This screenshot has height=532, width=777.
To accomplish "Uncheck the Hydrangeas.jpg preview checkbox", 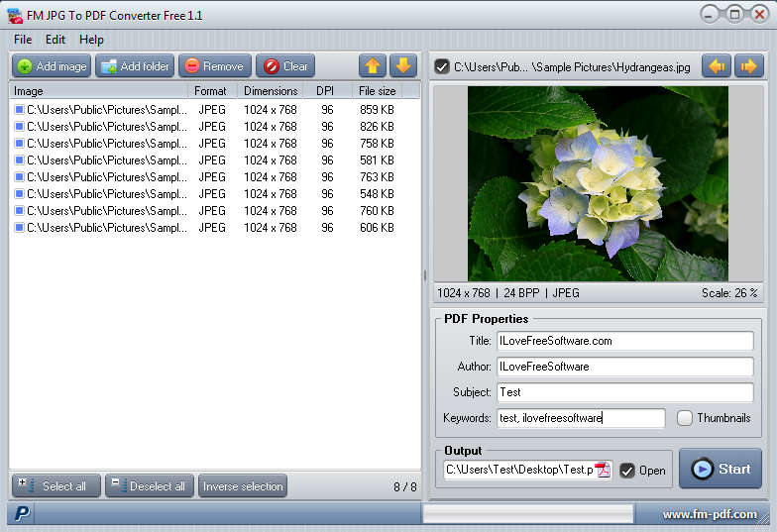I will pyautogui.click(x=442, y=66).
